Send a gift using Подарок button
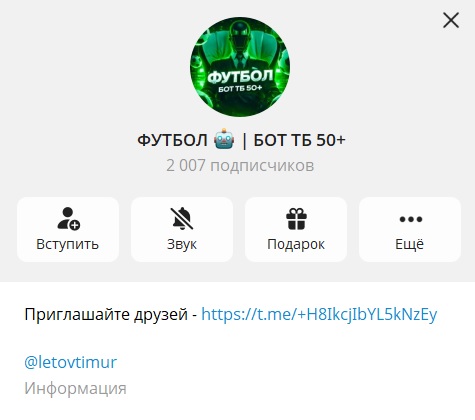 click(296, 229)
